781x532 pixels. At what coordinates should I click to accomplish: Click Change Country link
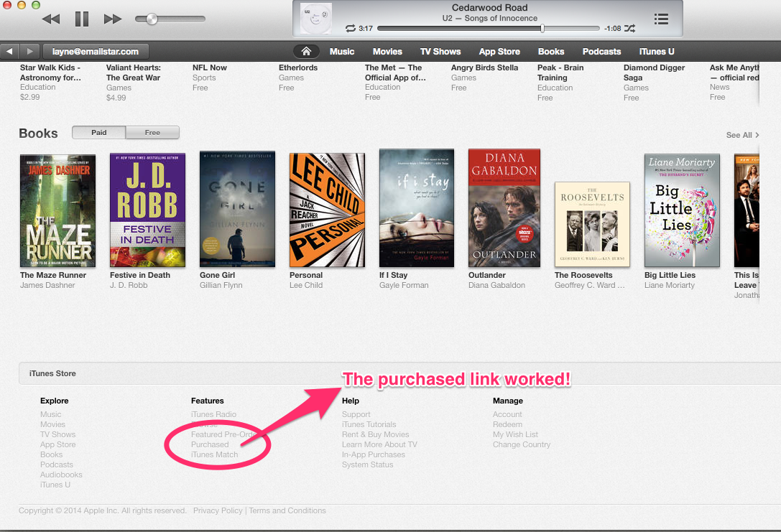[522, 444]
